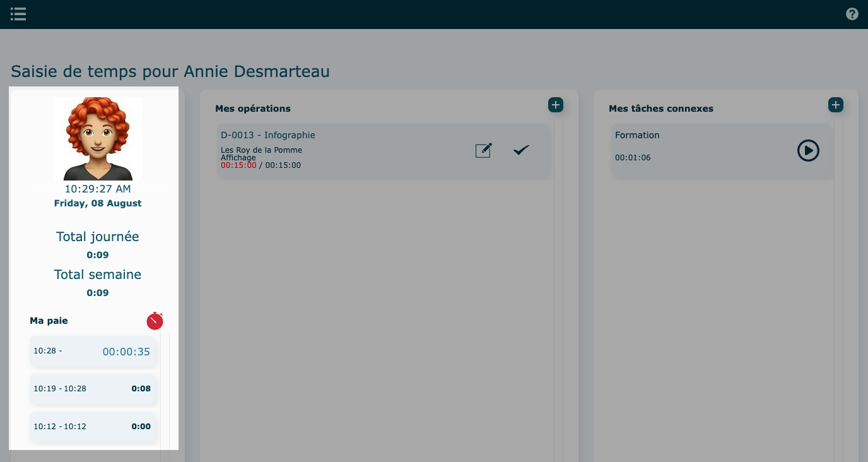
Task: Select the Formation task card
Action: [694, 150]
